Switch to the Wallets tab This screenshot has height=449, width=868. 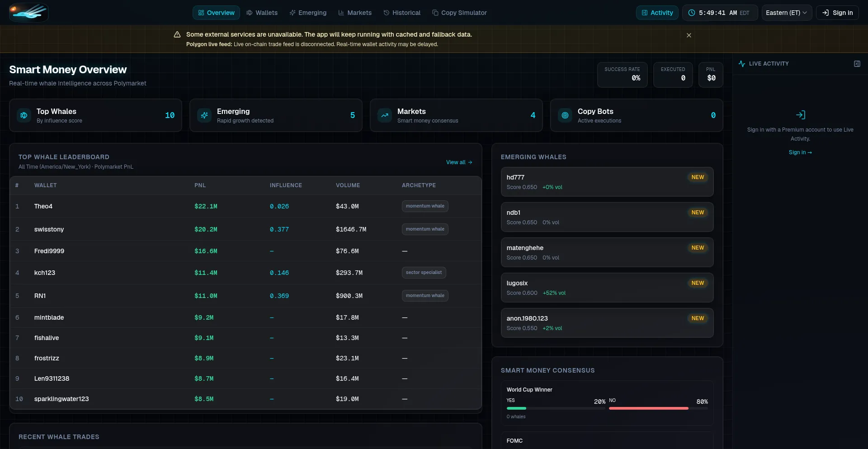262,13
